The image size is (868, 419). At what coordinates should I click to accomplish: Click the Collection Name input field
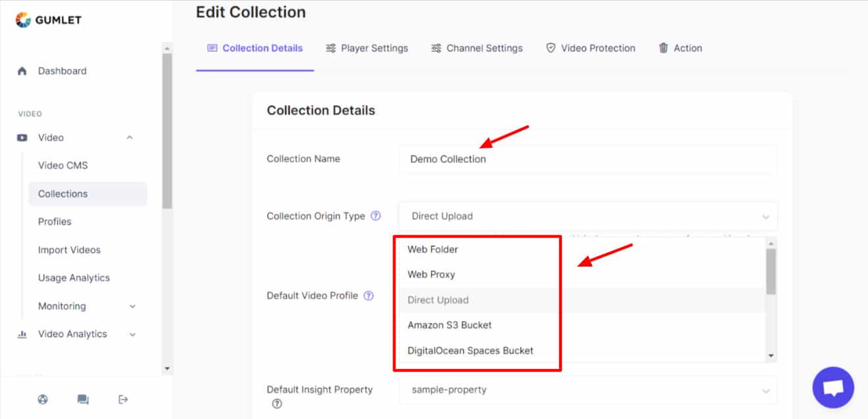[x=587, y=159]
